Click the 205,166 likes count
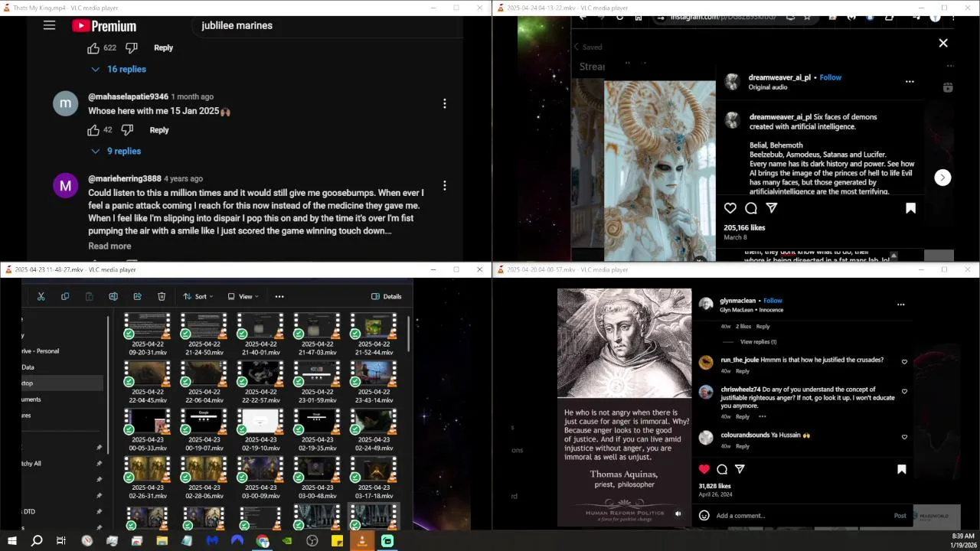980x551 pixels. point(744,227)
